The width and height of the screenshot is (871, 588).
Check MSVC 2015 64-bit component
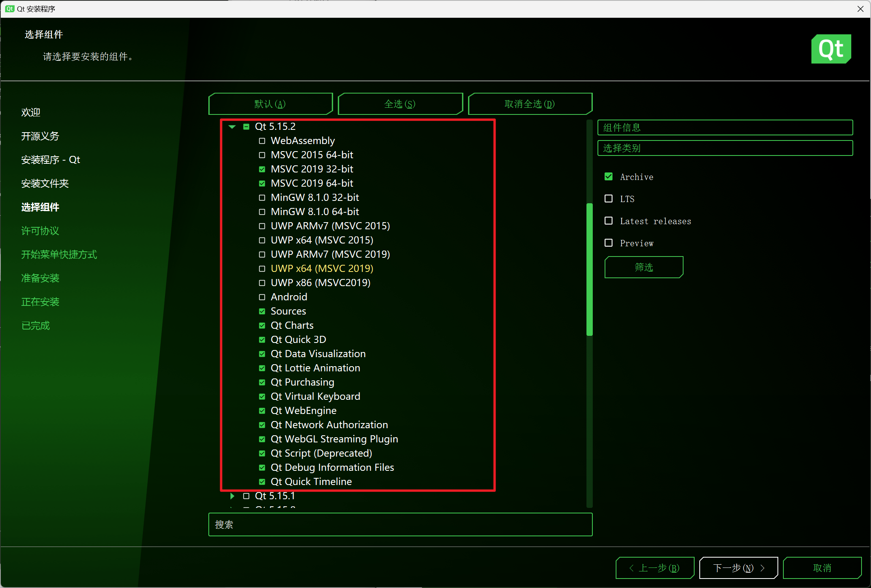262,155
